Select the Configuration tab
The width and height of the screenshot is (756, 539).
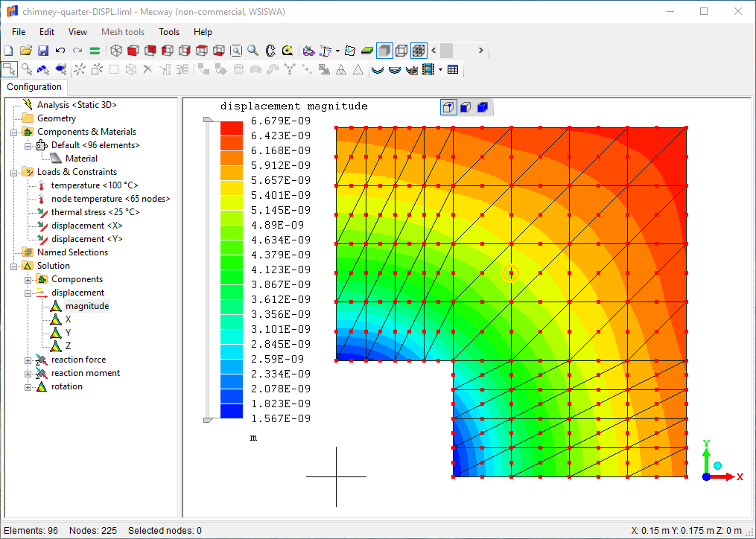point(34,87)
